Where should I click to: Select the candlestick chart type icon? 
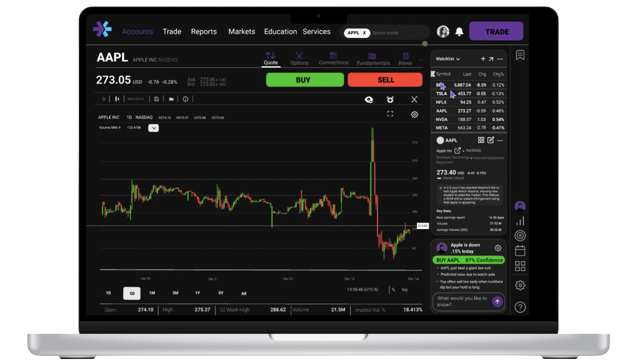pos(117,99)
